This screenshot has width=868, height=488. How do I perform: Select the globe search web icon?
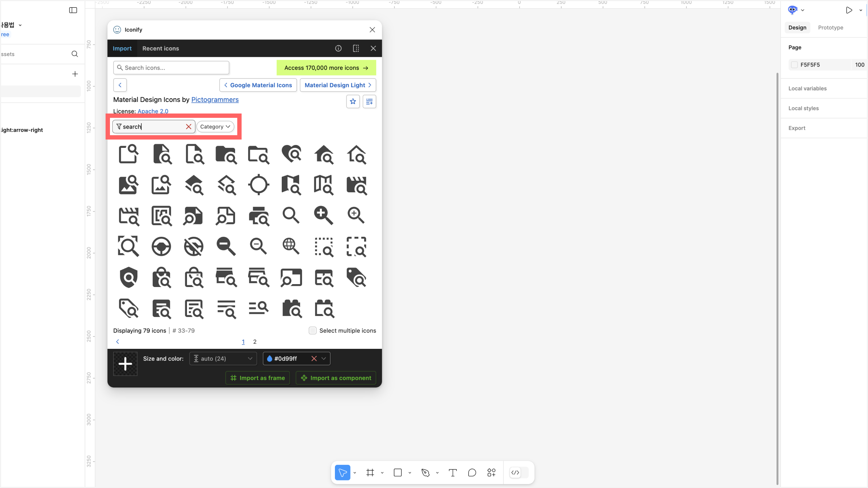click(291, 247)
